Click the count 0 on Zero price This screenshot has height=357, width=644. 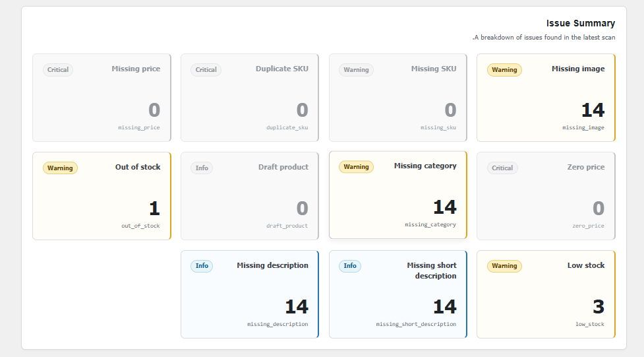[599, 209]
